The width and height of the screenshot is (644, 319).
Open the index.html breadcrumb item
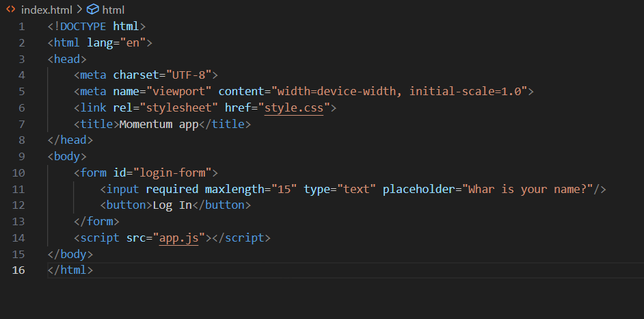[x=46, y=10]
